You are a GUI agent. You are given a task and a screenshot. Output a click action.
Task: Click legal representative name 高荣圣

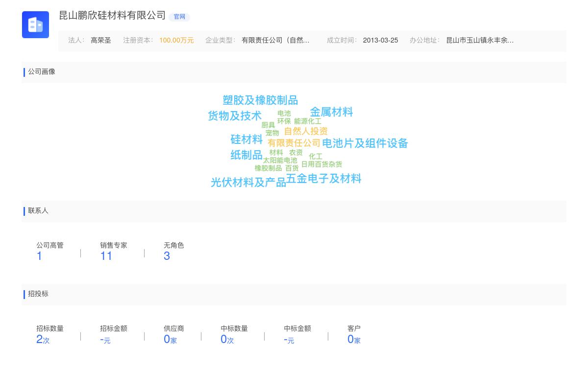coord(101,41)
